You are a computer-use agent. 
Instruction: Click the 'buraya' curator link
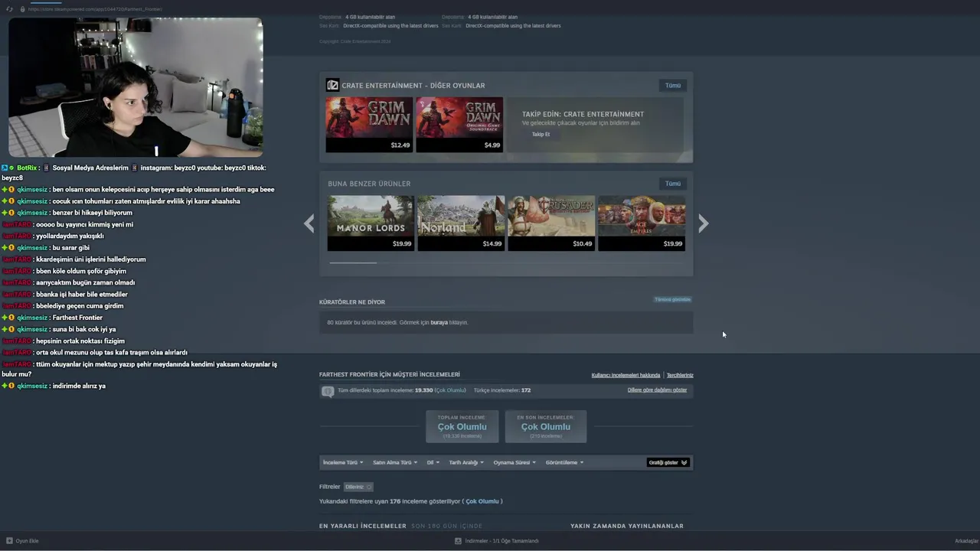point(439,322)
